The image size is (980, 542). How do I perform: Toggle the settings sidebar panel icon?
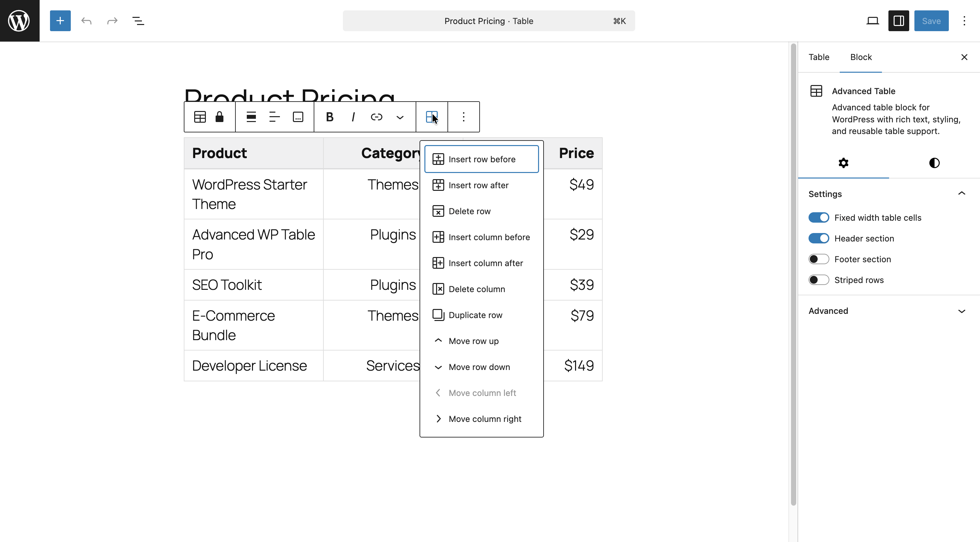coord(898,20)
